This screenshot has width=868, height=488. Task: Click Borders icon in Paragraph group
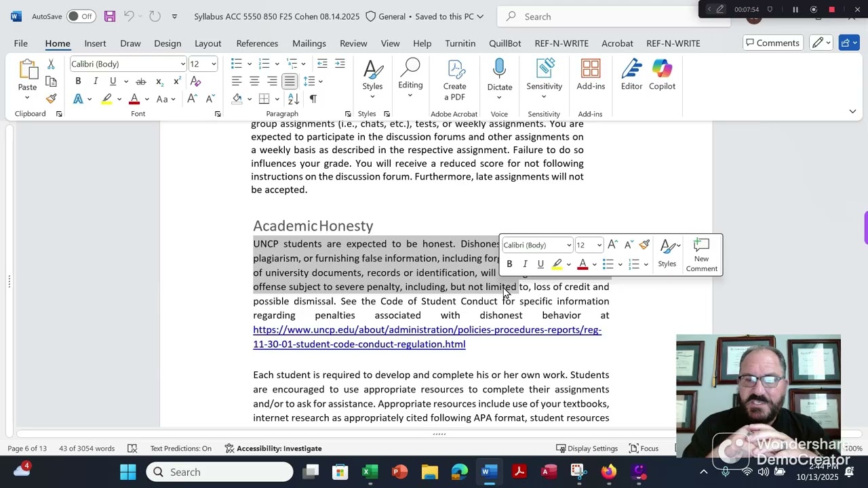pos(266,99)
